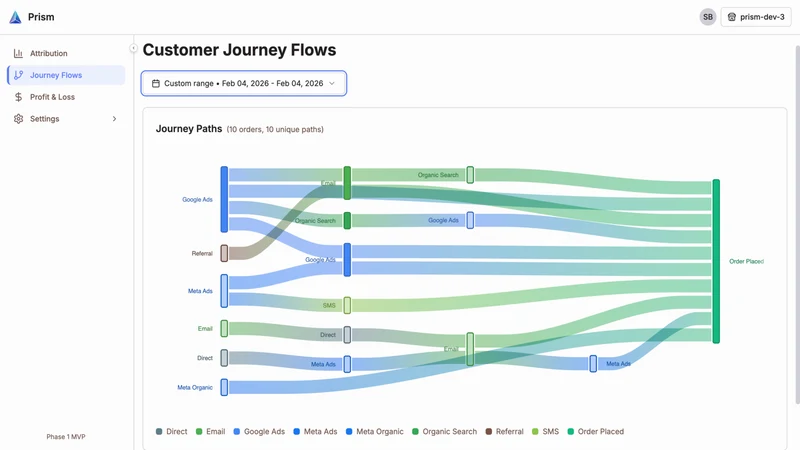The height and width of the screenshot is (450, 800).
Task: Click the Google Ads legend color dot
Action: pyautogui.click(x=237, y=432)
